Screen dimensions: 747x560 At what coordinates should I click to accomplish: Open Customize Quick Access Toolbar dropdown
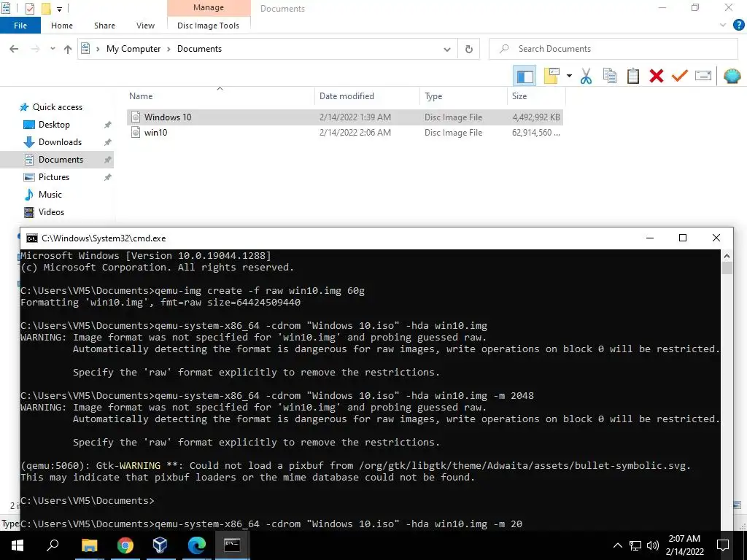(60, 9)
